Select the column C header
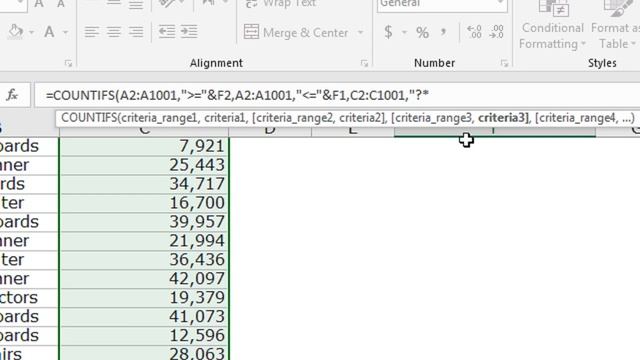640x360 pixels. coord(144,131)
